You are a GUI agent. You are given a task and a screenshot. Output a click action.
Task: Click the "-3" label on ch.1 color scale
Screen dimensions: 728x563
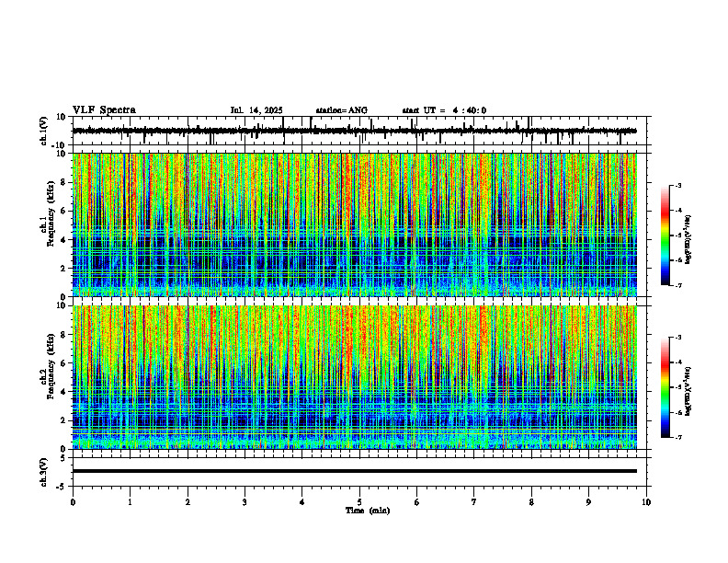(677, 185)
